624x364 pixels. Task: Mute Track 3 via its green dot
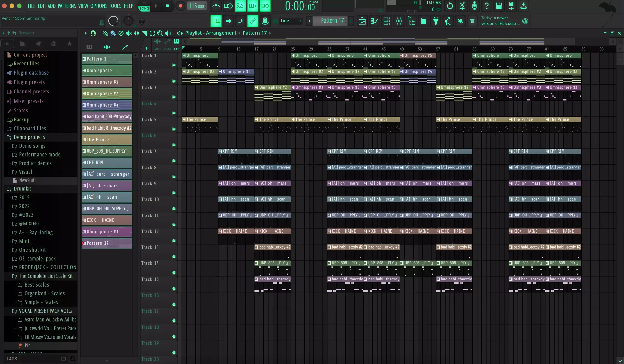coord(174,97)
